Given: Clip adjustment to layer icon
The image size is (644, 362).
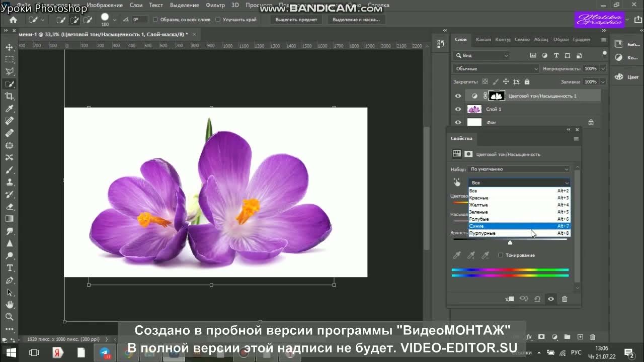Looking at the screenshot, I should click(510, 299).
